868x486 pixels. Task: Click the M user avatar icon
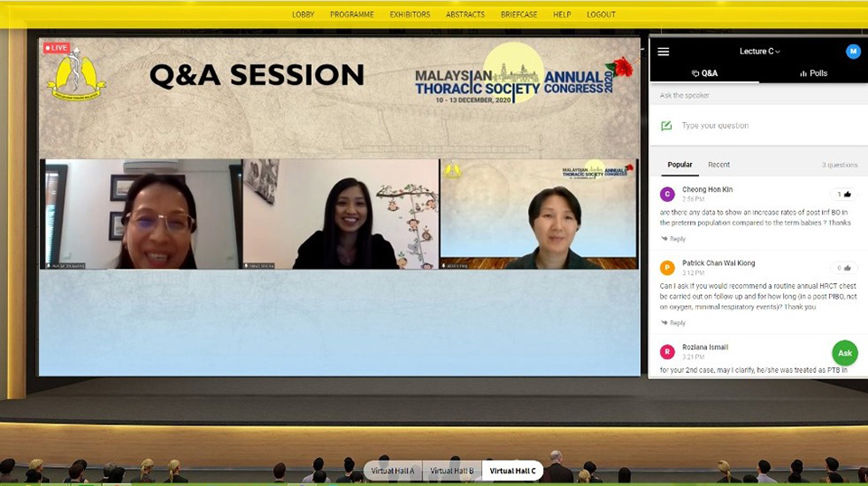tap(853, 52)
